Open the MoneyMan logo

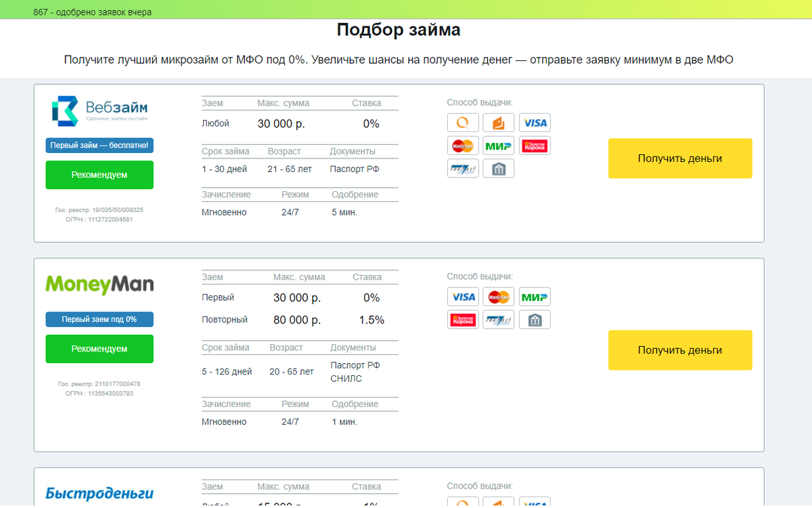99,284
